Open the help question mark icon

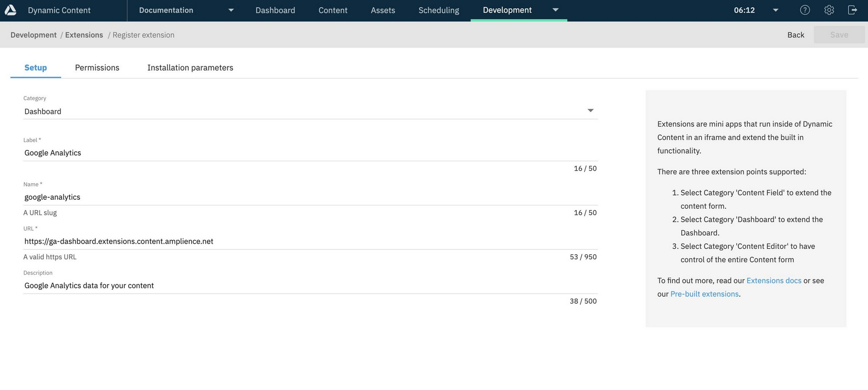click(805, 10)
